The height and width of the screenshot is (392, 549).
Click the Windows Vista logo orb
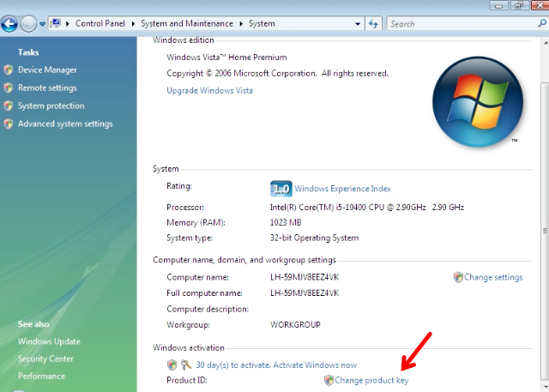point(478,101)
